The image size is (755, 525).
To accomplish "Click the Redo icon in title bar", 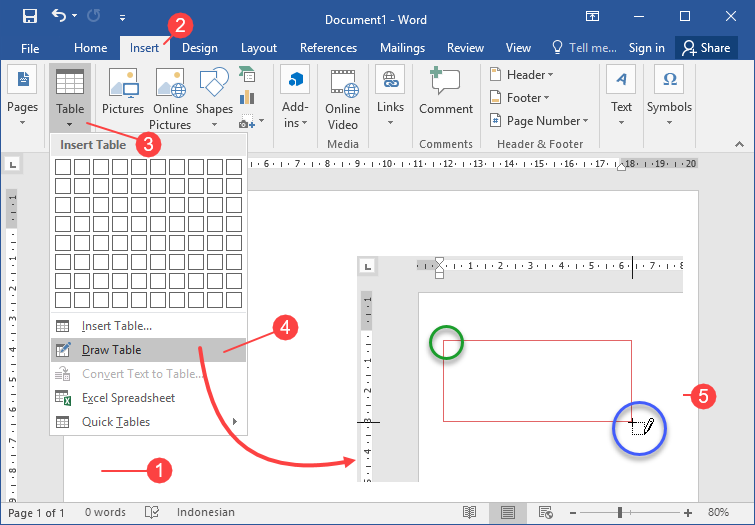I will click(x=94, y=16).
